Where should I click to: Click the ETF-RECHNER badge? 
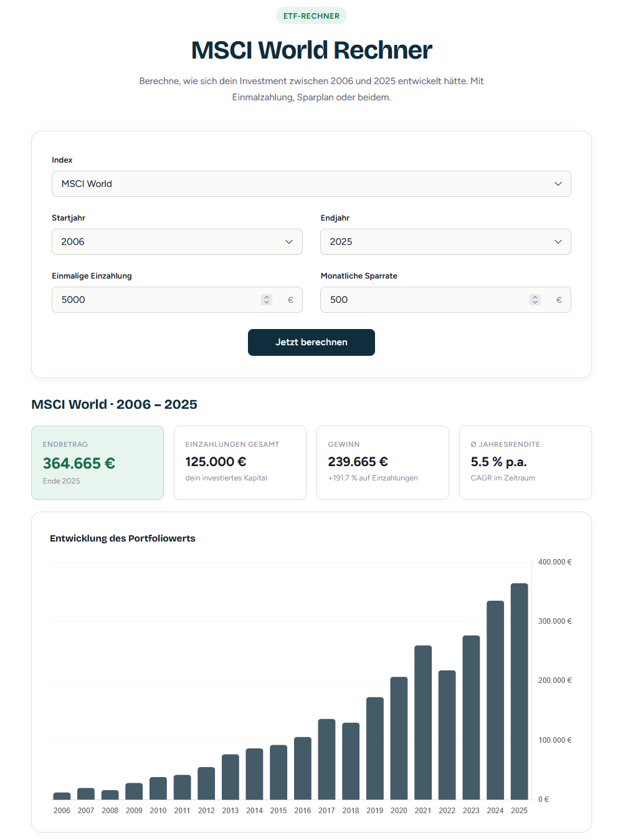311,16
